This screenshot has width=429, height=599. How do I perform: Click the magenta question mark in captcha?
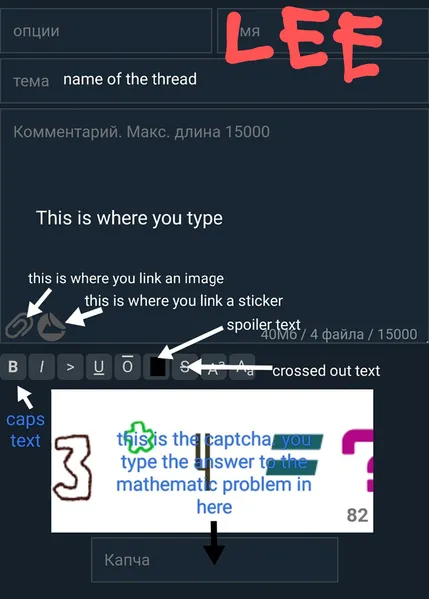[x=358, y=460]
